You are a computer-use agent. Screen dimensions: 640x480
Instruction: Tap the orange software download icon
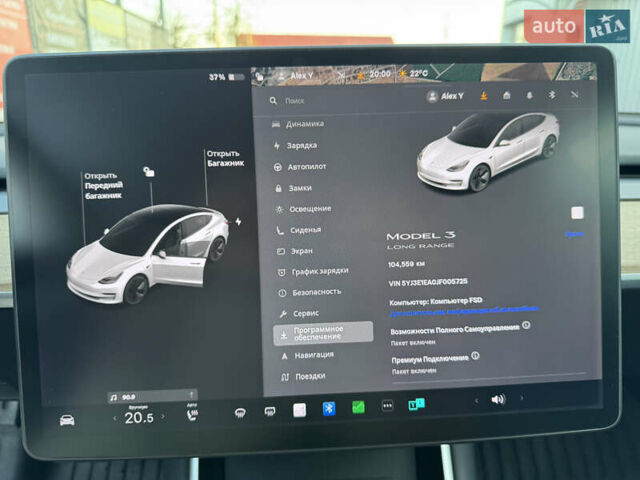click(x=484, y=96)
